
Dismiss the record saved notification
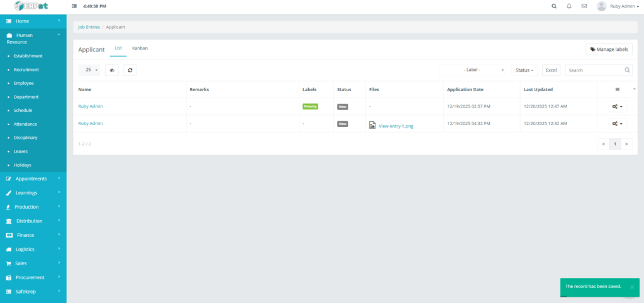(x=632, y=287)
